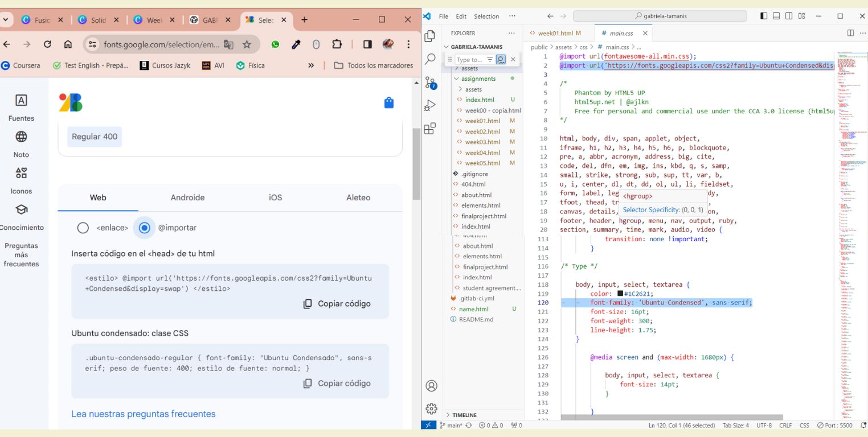Reload the Google Fonts page
868x437 pixels.
pos(48,44)
